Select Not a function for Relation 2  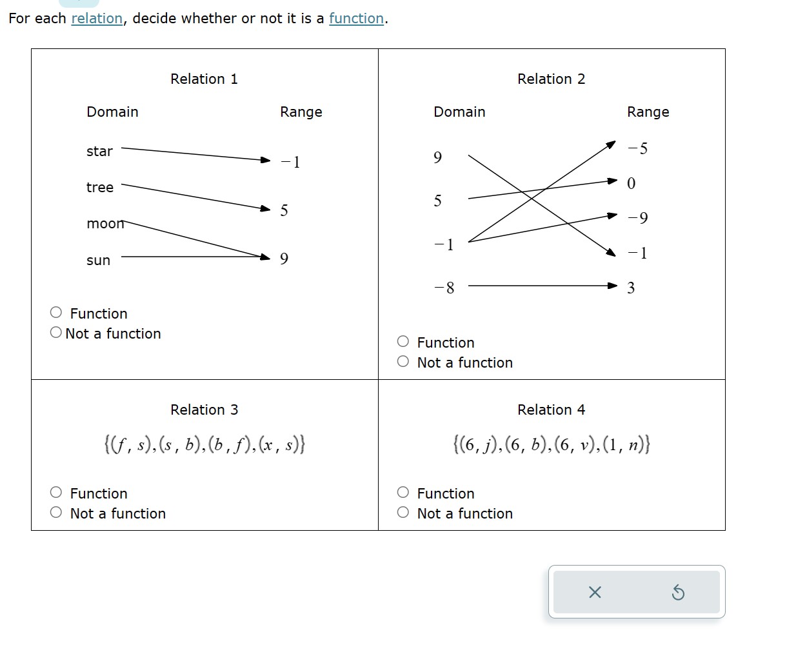tap(403, 361)
